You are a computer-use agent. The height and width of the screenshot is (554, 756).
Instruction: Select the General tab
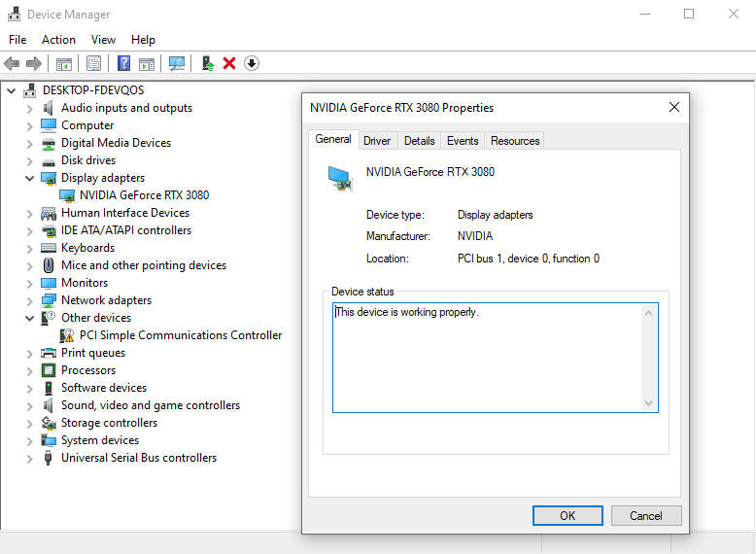coord(333,139)
